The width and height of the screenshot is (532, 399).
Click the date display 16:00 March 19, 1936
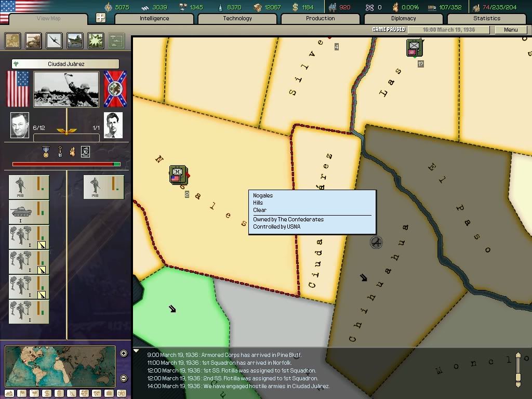click(448, 30)
